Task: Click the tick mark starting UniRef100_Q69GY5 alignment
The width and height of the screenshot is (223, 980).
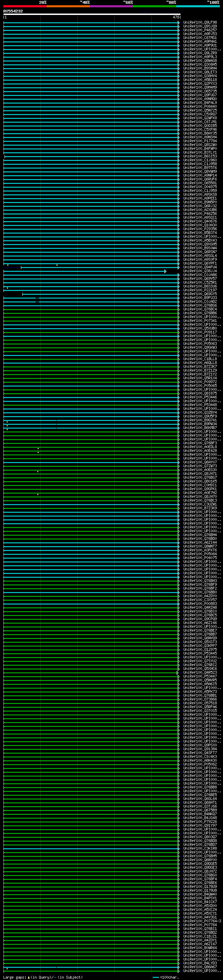Action: tap(23, 294)
